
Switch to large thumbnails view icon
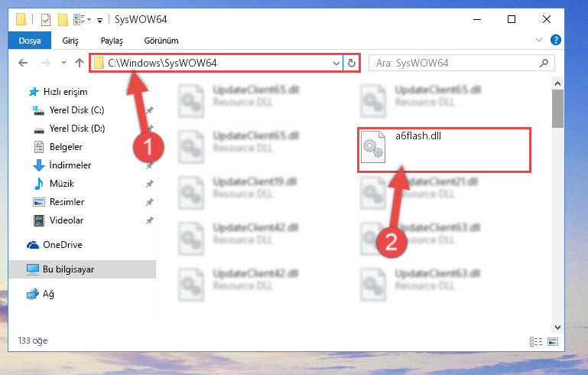click(x=552, y=341)
